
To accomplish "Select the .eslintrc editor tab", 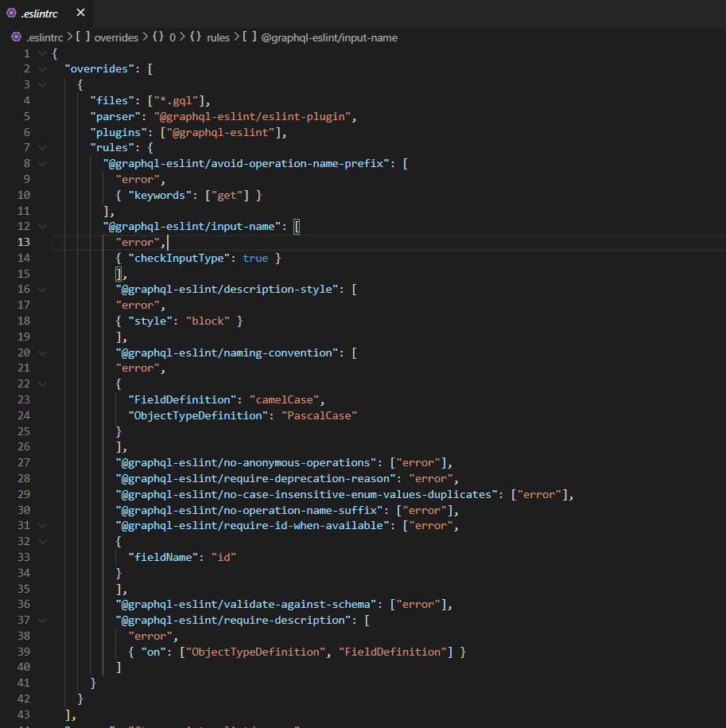I will point(40,13).
